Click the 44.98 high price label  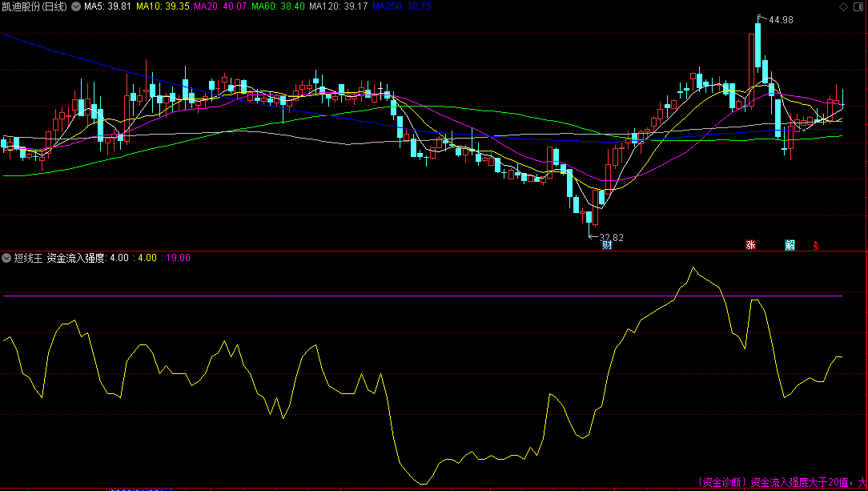(781, 20)
